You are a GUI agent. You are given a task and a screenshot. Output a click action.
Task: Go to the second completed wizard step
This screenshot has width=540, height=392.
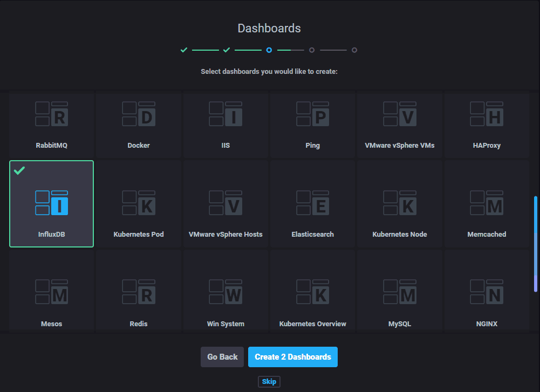[x=226, y=50]
